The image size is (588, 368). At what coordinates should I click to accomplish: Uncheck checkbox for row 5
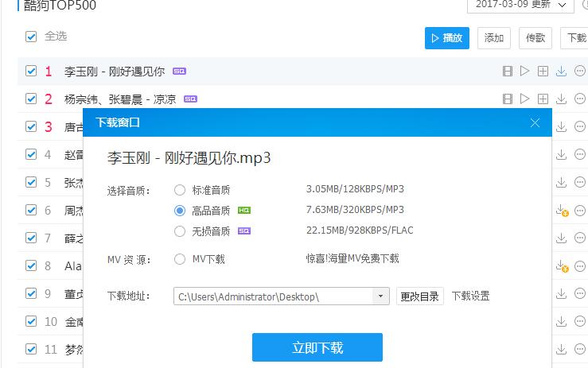point(31,182)
